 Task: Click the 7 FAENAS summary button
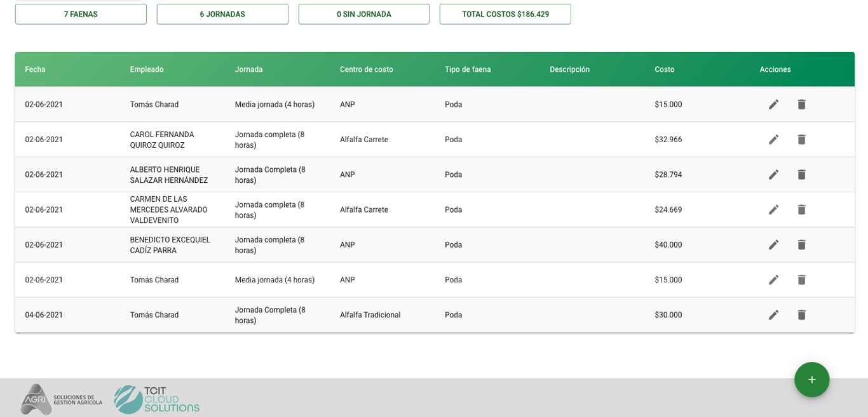pyautogui.click(x=81, y=14)
